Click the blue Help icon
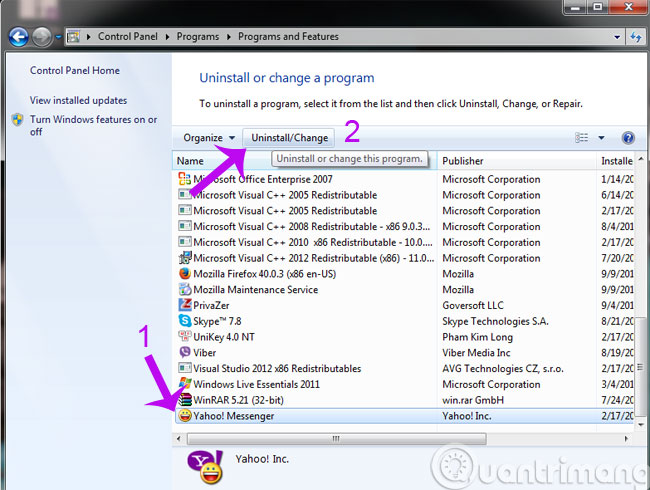The height and width of the screenshot is (490, 650). point(628,138)
